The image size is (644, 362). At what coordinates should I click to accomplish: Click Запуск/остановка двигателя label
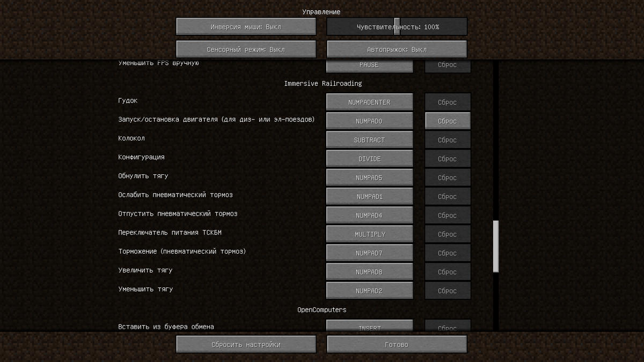tap(216, 120)
